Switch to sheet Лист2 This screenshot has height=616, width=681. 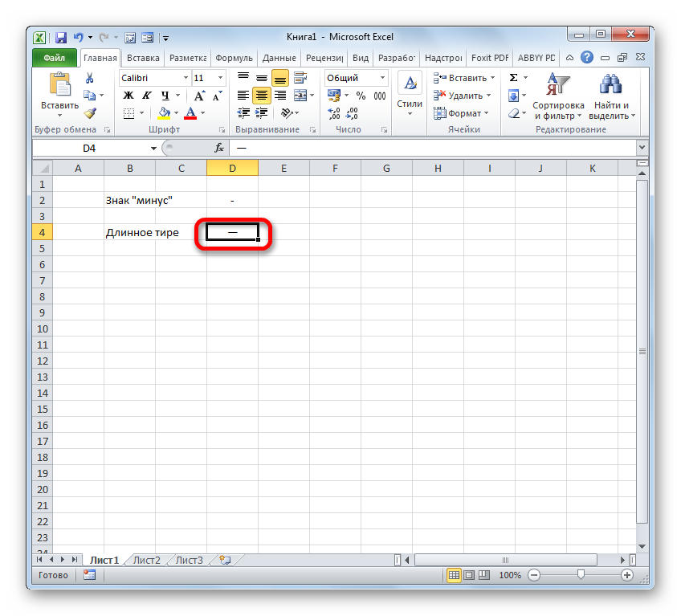click(147, 561)
